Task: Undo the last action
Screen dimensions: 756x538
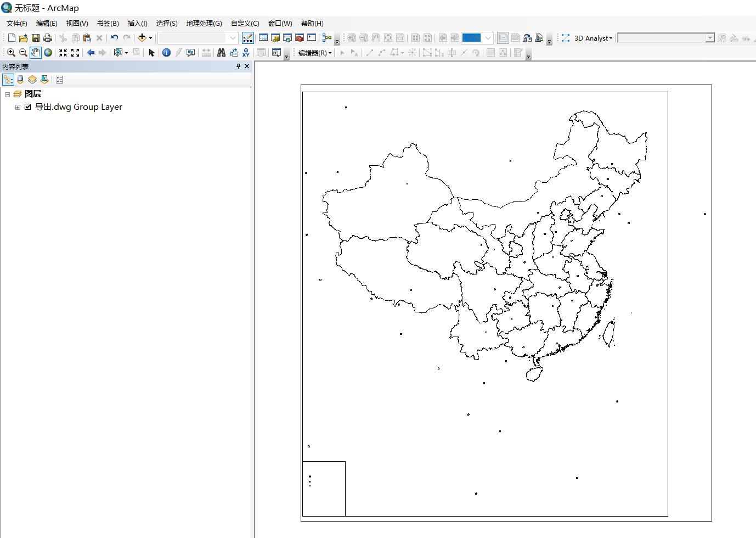Action: click(114, 38)
